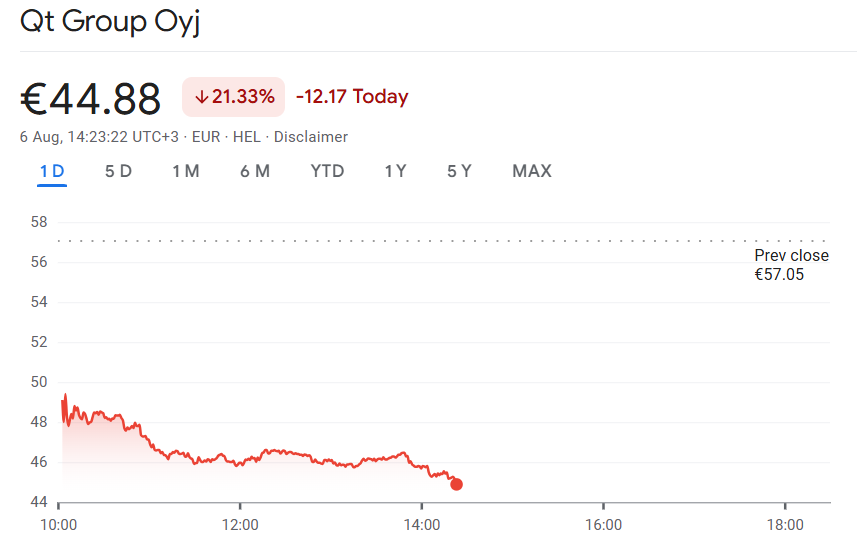Viewport: 857px width, 550px height.
Task: Open the Disclaimer link
Action: point(311,137)
